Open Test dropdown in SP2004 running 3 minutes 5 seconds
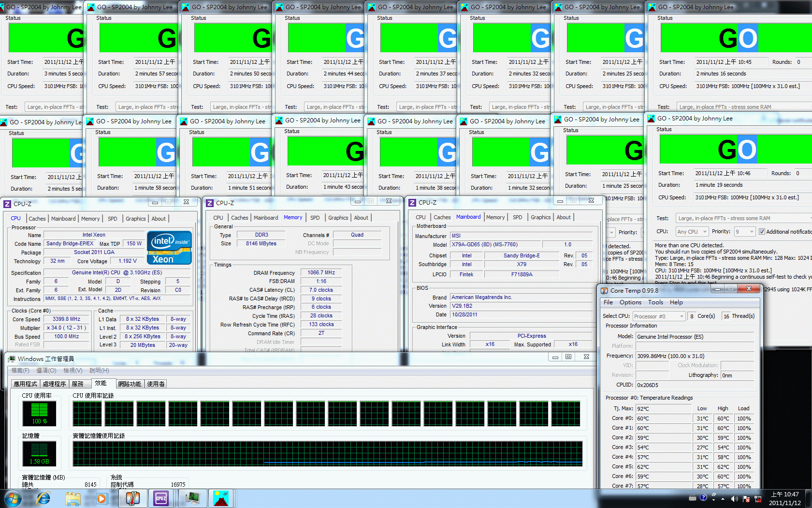The width and height of the screenshot is (812, 508). pyautogui.click(x=54, y=107)
